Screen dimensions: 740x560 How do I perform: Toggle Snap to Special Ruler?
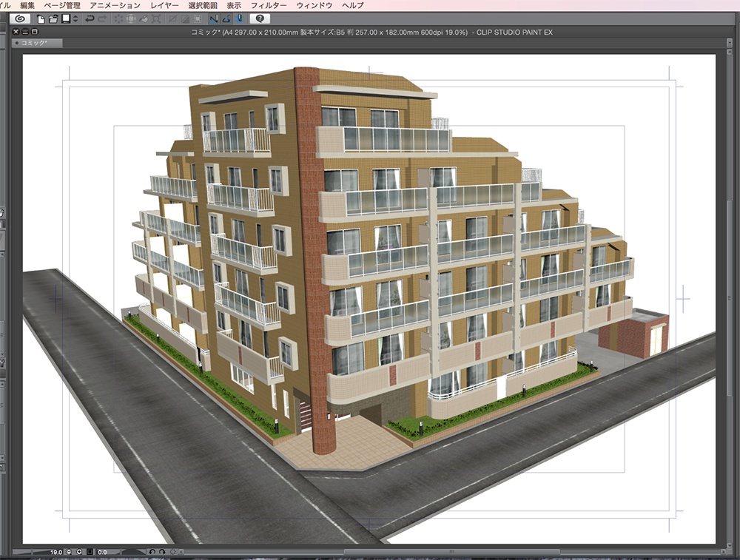point(226,19)
